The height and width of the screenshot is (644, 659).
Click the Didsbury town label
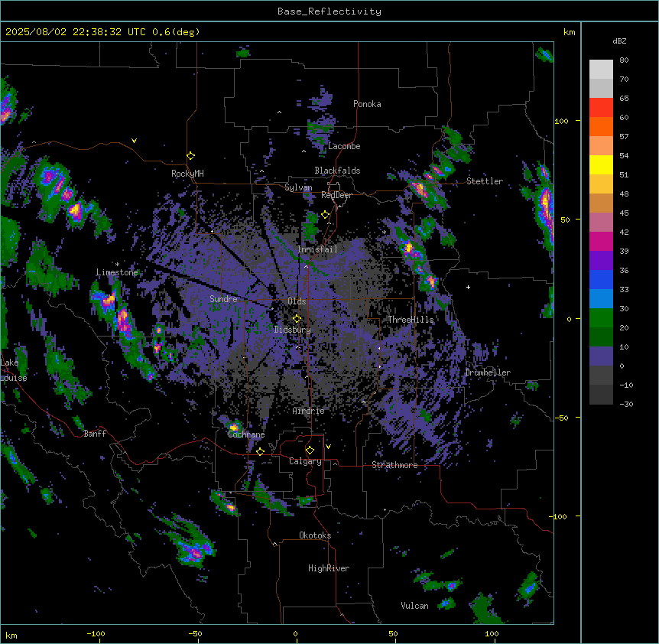pyautogui.click(x=293, y=330)
